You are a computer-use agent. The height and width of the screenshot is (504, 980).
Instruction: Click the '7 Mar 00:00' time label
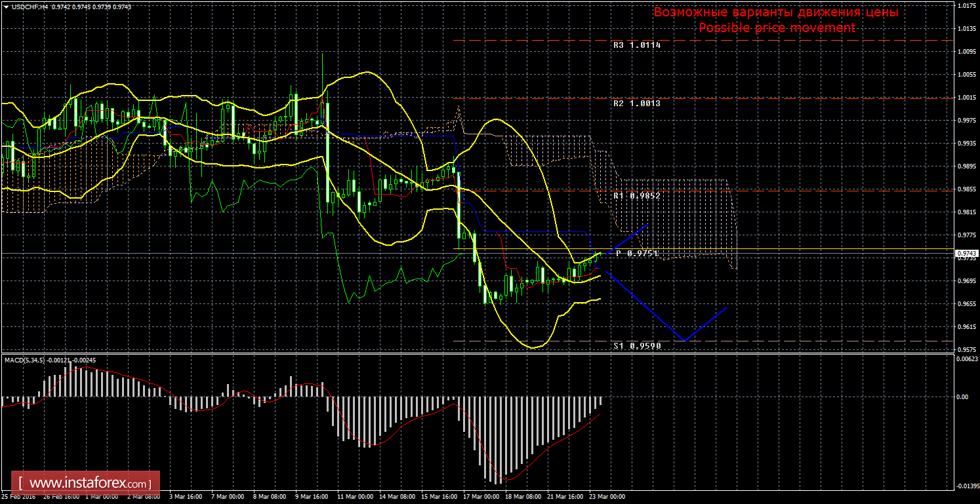(x=228, y=497)
